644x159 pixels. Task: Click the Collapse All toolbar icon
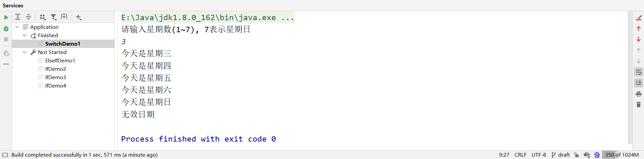point(29,17)
